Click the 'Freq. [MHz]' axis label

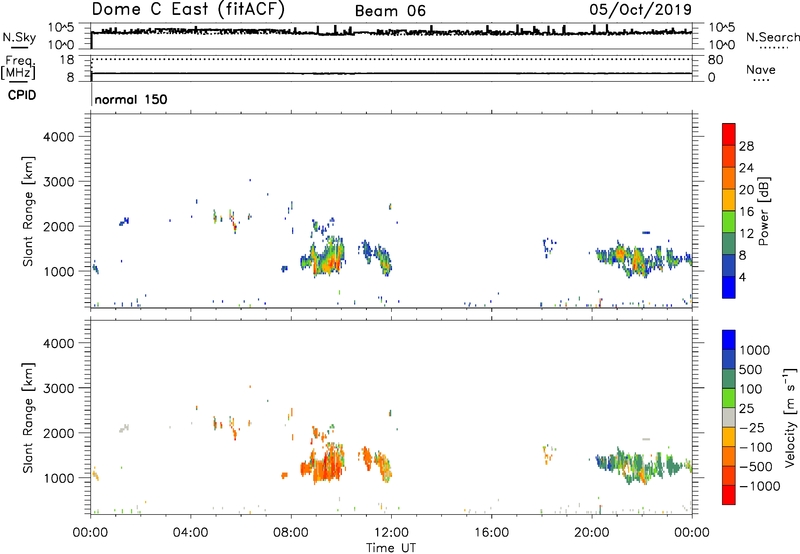pos(18,67)
